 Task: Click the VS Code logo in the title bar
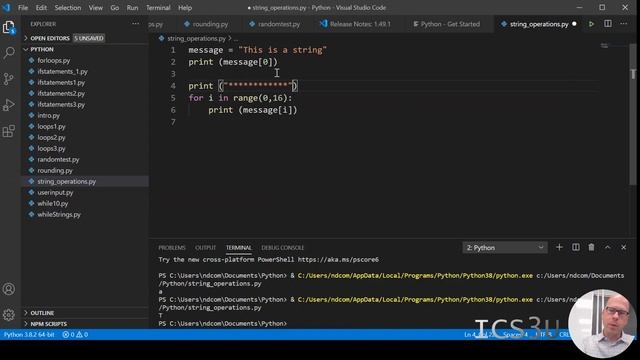pyautogui.click(x=7, y=7)
